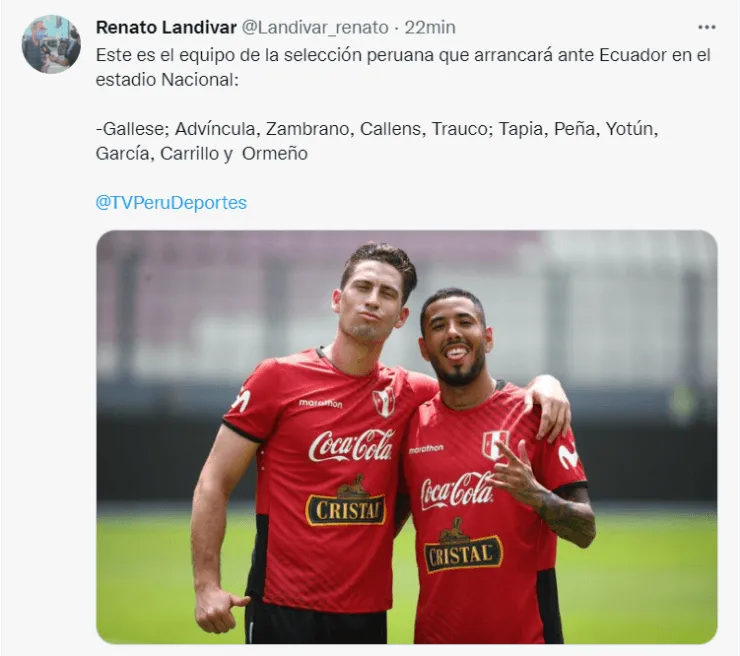Click the marathon logo on left player's chest

pyautogui.click(x=320, y=403)
